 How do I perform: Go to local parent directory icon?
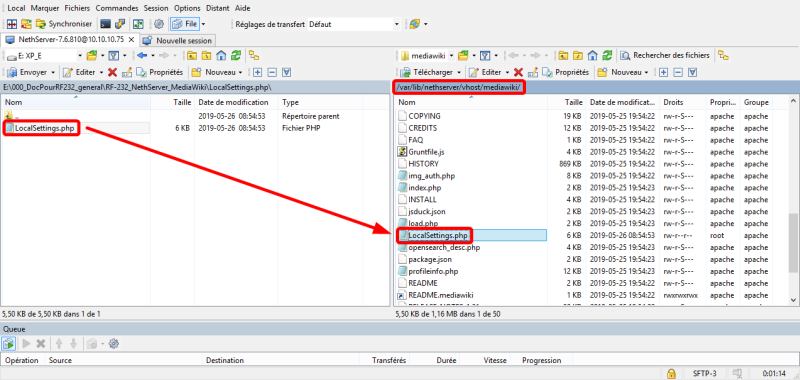click(x=192, y=56)
